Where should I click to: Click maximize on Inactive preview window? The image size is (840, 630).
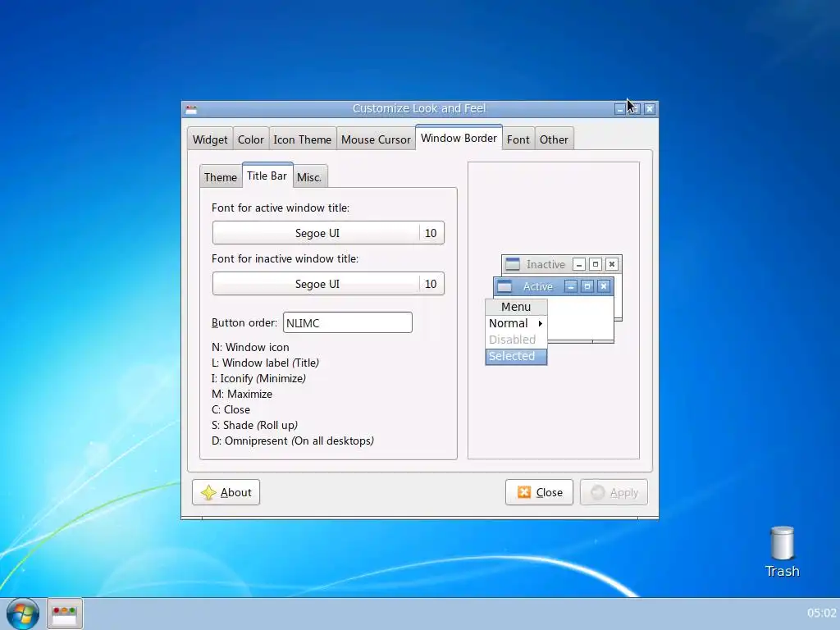pyautogui.click(x=596, y=264)
